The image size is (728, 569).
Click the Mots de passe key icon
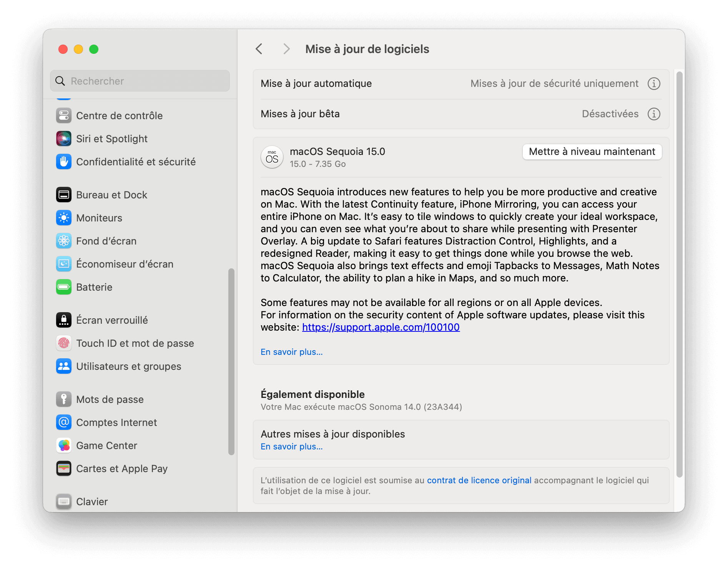pos(64,399)
